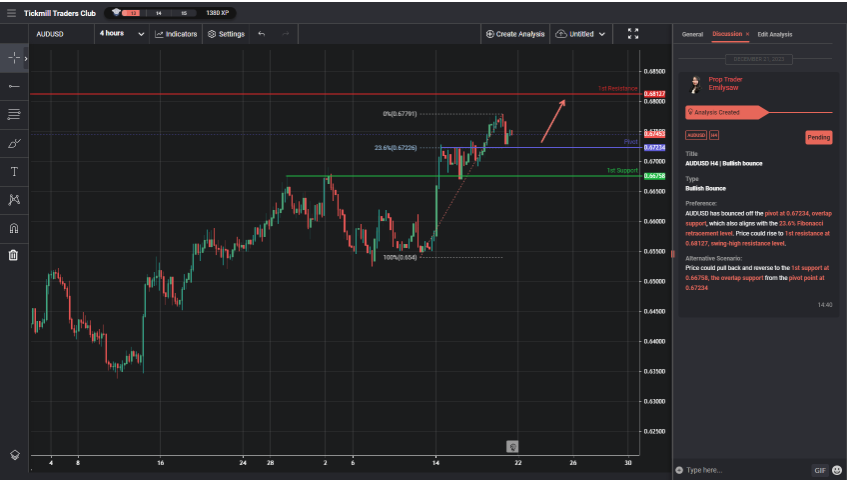The width and height of the screenshot is (847, 480).
Task: Click the title AUDUSD H4 | Bullish bounce
Action: (x=723, y=164)
